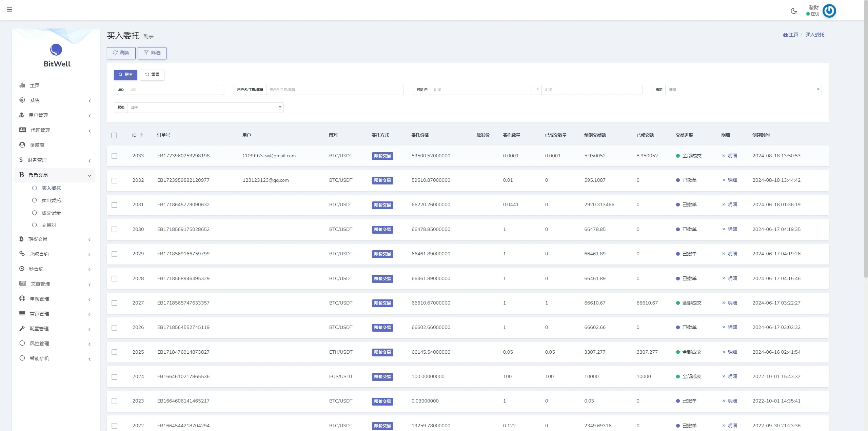Click the UID input field
868x431 pixels.
175,90
